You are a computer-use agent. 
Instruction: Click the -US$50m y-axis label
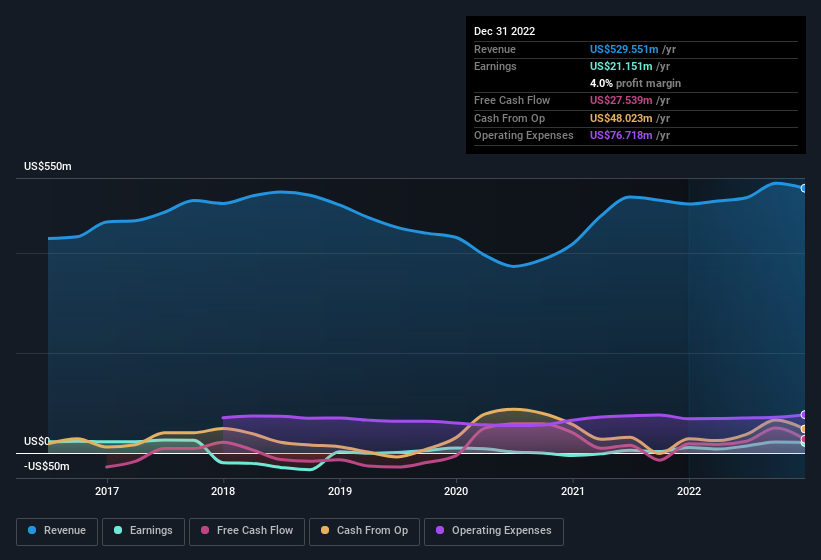pos(47,466)
